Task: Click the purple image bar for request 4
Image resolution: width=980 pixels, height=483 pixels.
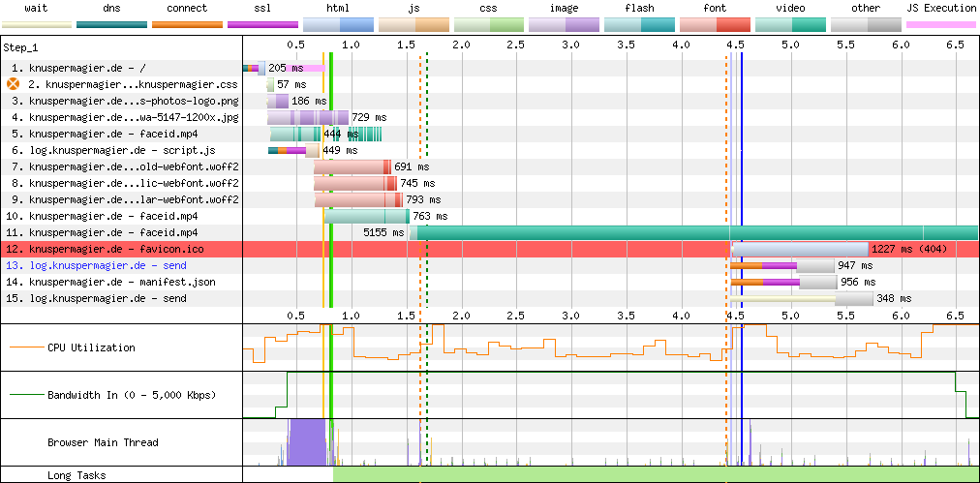Action: [x=308, y=117]
